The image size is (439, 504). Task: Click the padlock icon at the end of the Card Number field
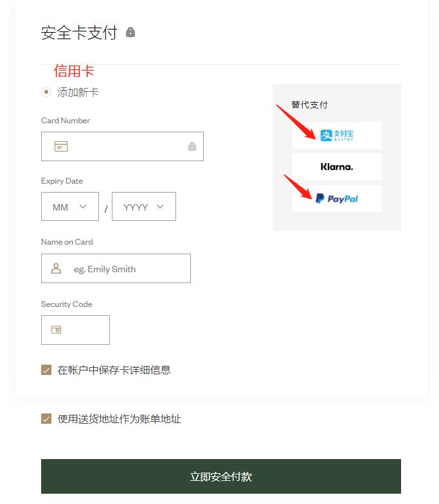pyautogui.click(x=192, y=146)
